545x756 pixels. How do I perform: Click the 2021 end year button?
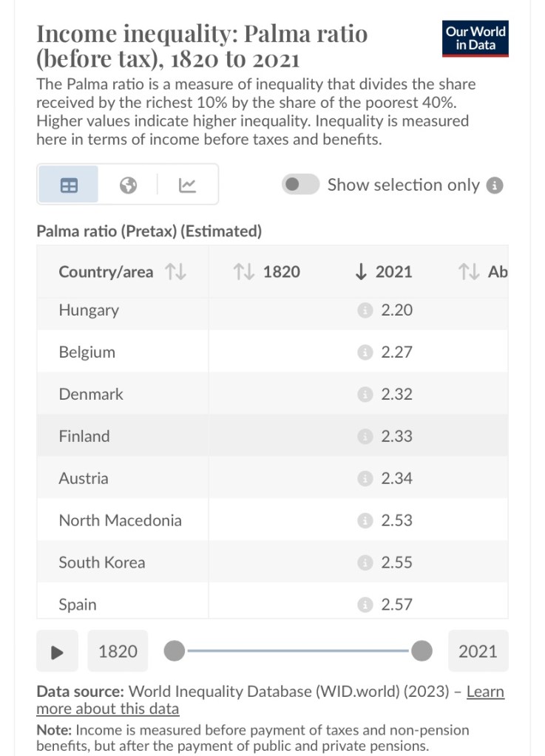(x=478, y=651)
